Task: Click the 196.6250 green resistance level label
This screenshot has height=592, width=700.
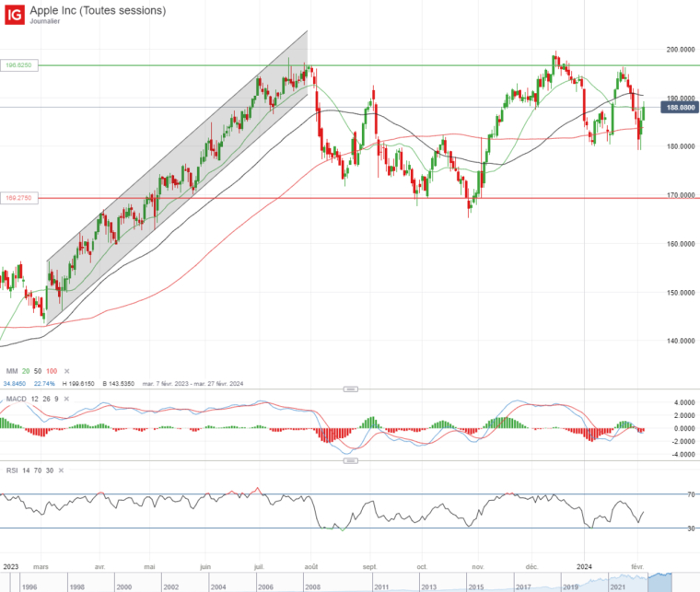Action: coord(19,66)
